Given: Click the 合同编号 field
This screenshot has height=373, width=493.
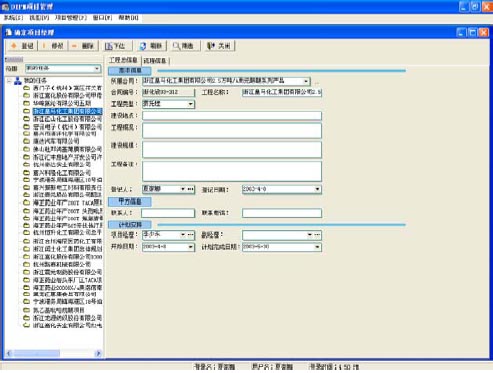Looking at the screenshot, I should tap(168, 92).
